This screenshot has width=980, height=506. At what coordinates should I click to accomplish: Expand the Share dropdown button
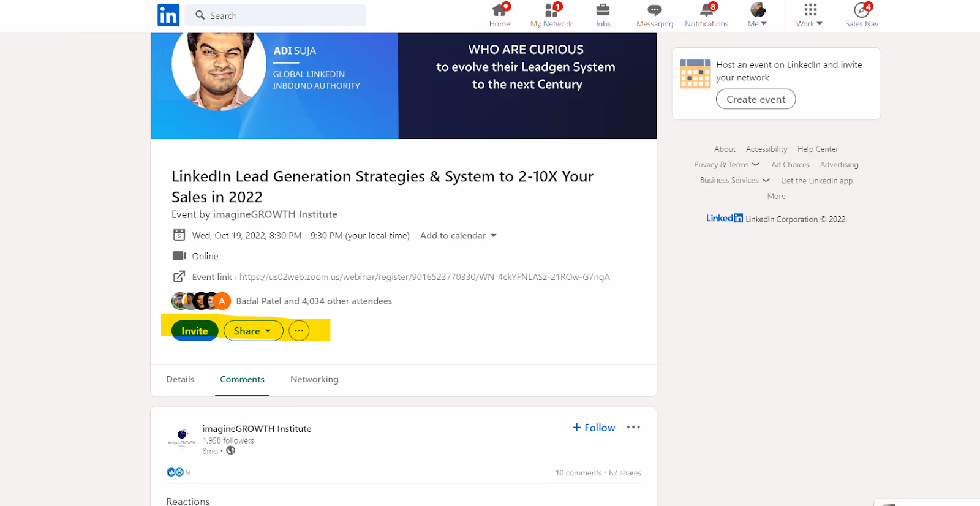point(253,331)
